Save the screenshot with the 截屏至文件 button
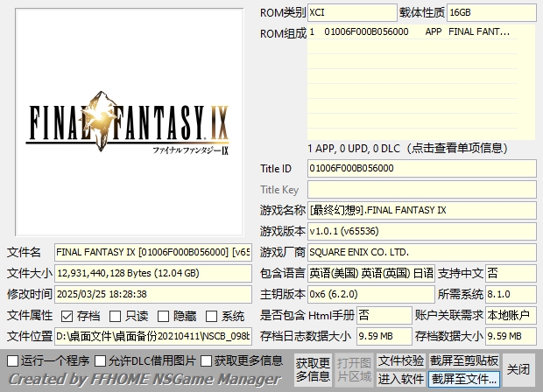This screenshot has height=392, width=543. tap(464, 379)
